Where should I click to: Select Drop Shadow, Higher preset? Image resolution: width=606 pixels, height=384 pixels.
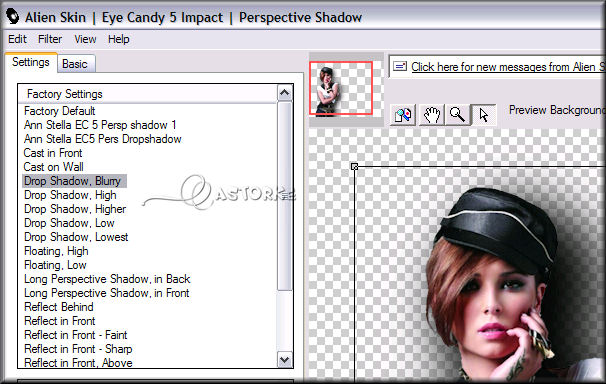pos(75,209)
